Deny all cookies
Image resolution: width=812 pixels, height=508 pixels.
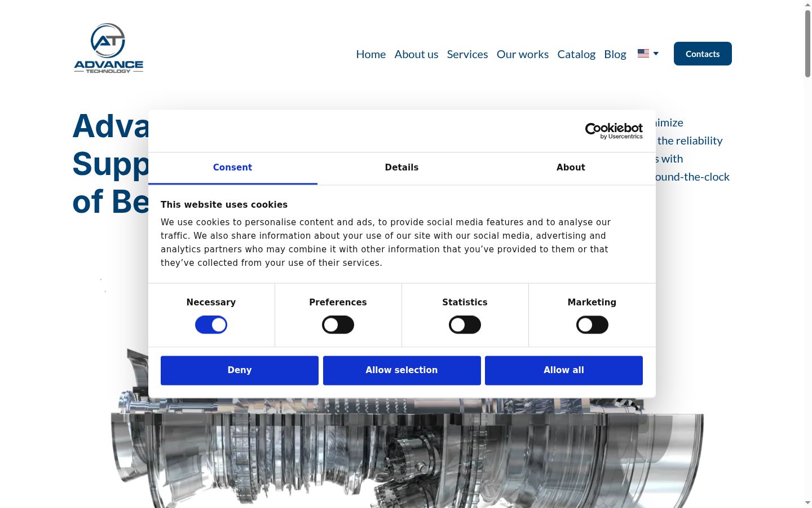point(240,370)
